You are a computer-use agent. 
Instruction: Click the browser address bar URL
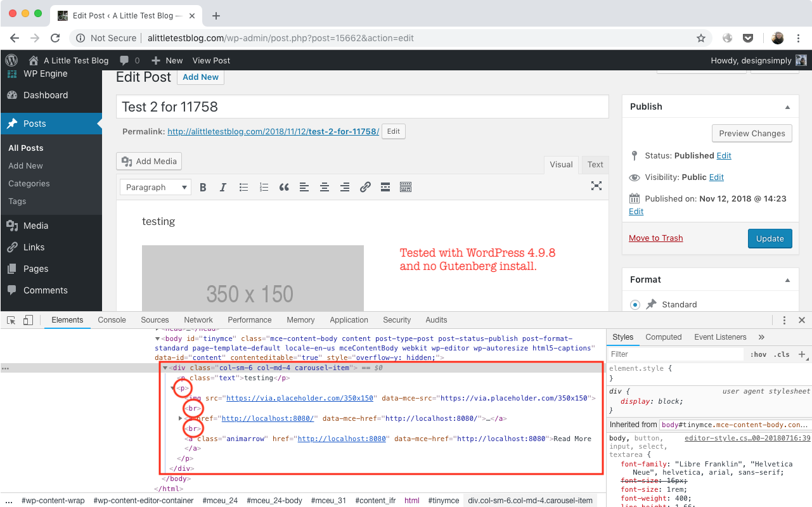pyautogui.click(x=280, y=38)
